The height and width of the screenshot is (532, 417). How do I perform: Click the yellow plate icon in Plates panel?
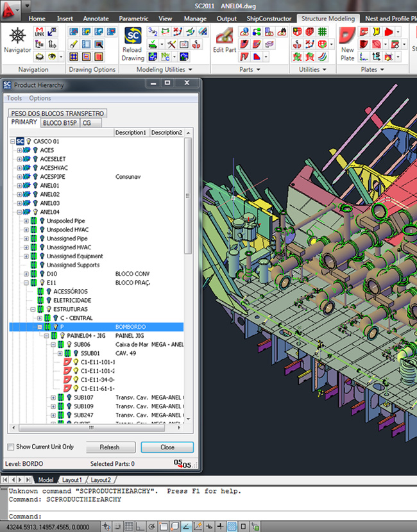[376, 32]
